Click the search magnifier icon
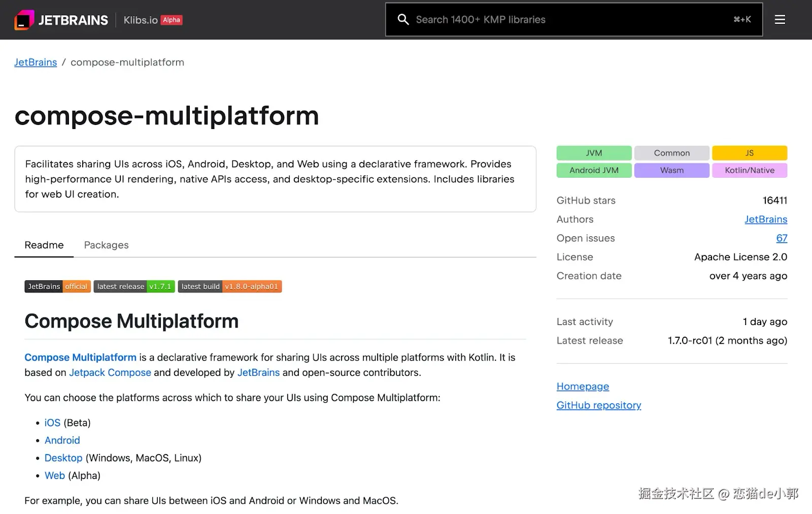This screenshot has width=812, height=514. coord(403,20)
